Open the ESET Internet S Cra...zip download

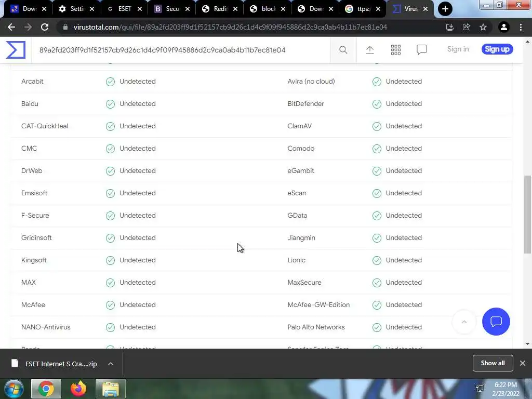[x=61, y=364]
